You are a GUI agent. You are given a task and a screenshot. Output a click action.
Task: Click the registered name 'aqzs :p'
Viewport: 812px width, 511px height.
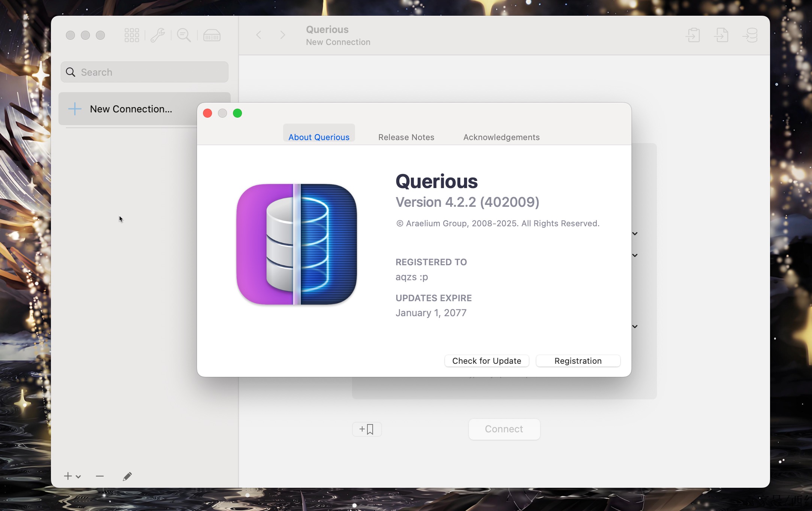412,277
